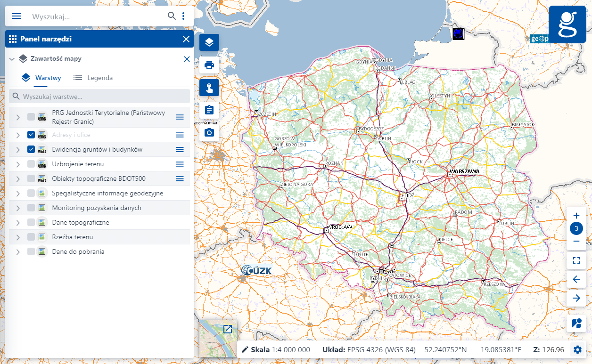Go to previous map view arrow
Viewport: 592px width, 364px height.
[x=576, y=279]
